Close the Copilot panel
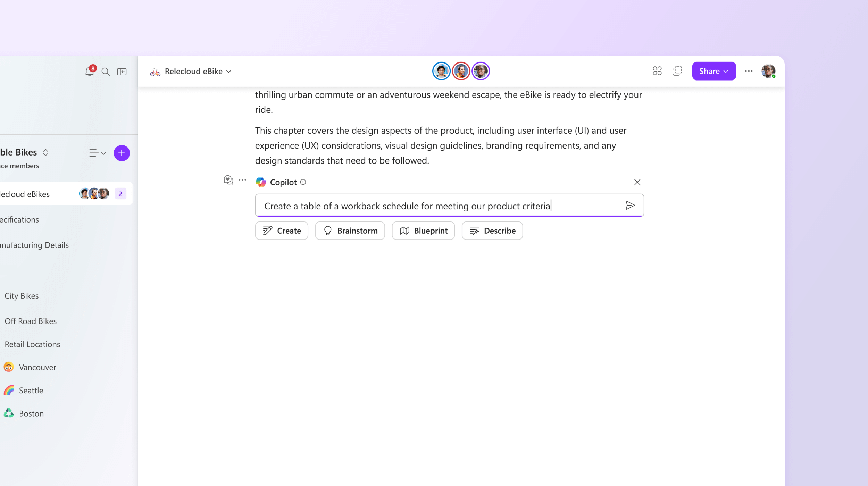 [x=637, y=182]
